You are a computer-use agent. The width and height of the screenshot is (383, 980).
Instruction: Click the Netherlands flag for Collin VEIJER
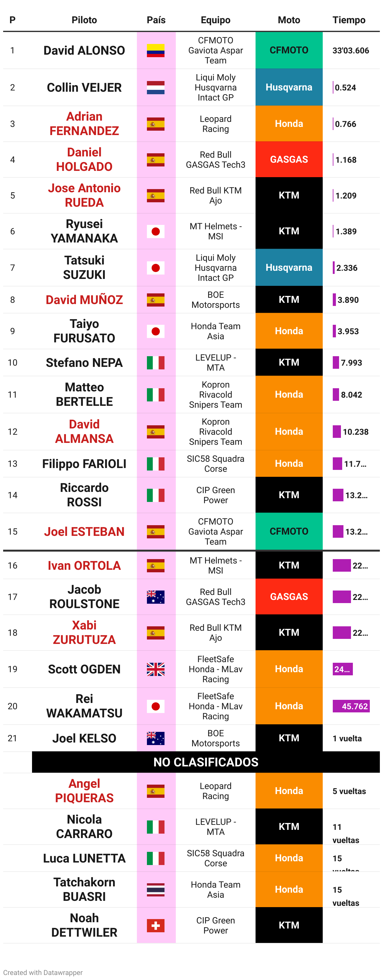point(156,88)
